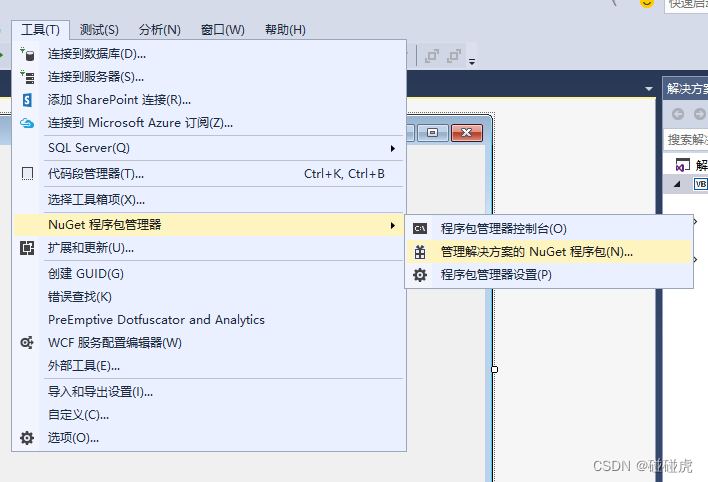Open the document tab list dropdown
Screen dimensions: 708x482
649,89
